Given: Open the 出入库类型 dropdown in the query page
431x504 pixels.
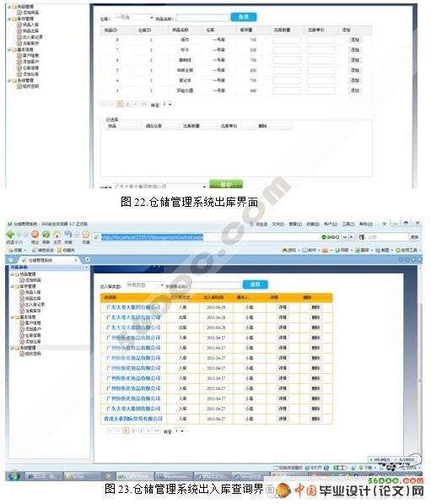Looking at the screenshot, I should pyautogui.click(x=145, y=285).
